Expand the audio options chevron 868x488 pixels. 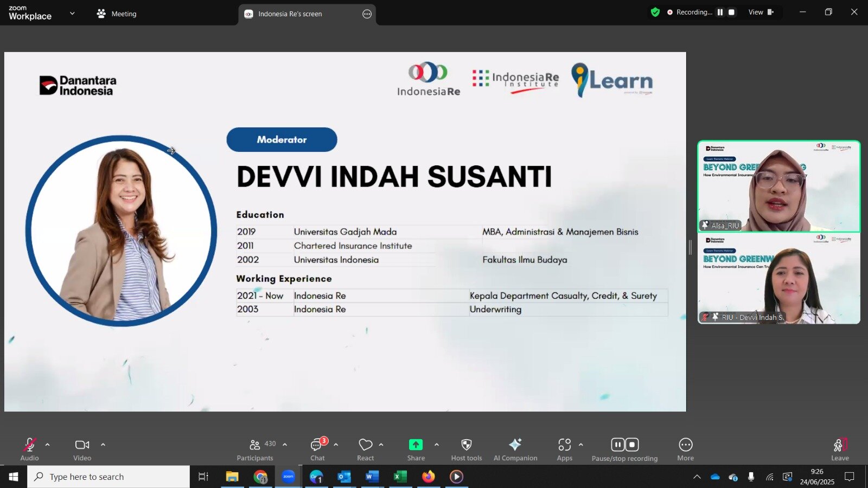(48, 445)
